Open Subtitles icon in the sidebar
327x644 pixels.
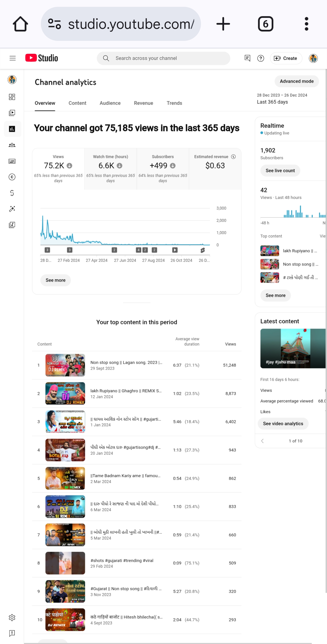tap(12, 161)
